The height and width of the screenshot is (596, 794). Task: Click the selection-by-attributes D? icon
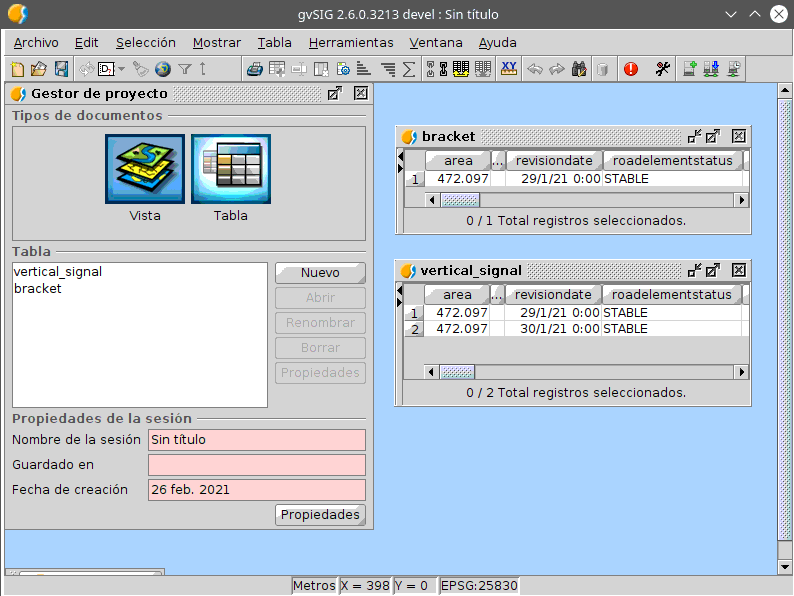point(106,69)
